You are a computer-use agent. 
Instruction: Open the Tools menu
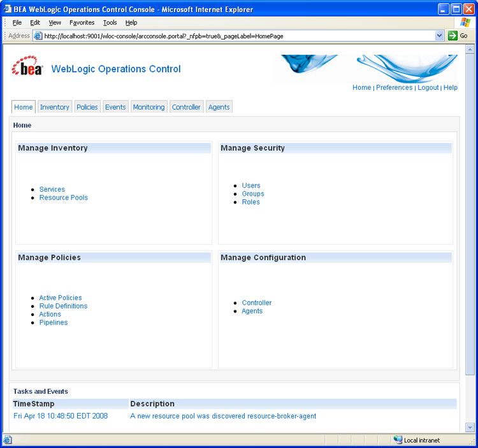point(110,22)
